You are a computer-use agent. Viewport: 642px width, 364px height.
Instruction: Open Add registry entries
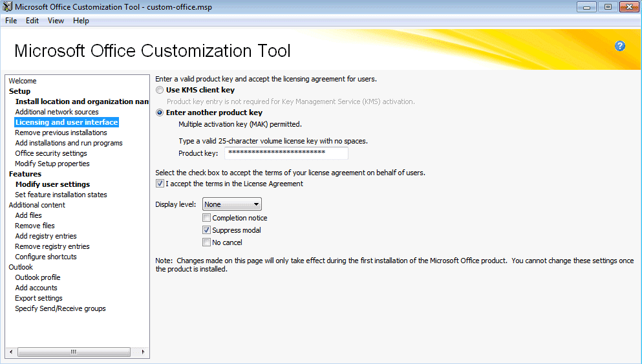tap(46, 236)
